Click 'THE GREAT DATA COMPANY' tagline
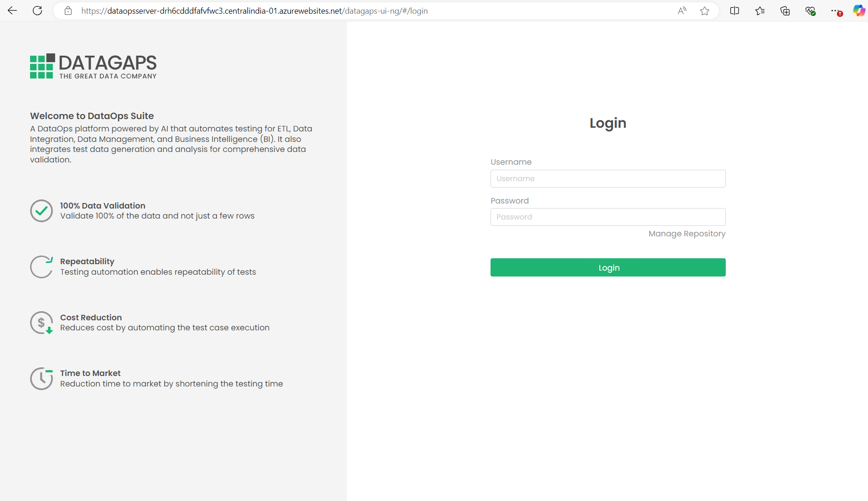The image size is (868, 501). 108,76
